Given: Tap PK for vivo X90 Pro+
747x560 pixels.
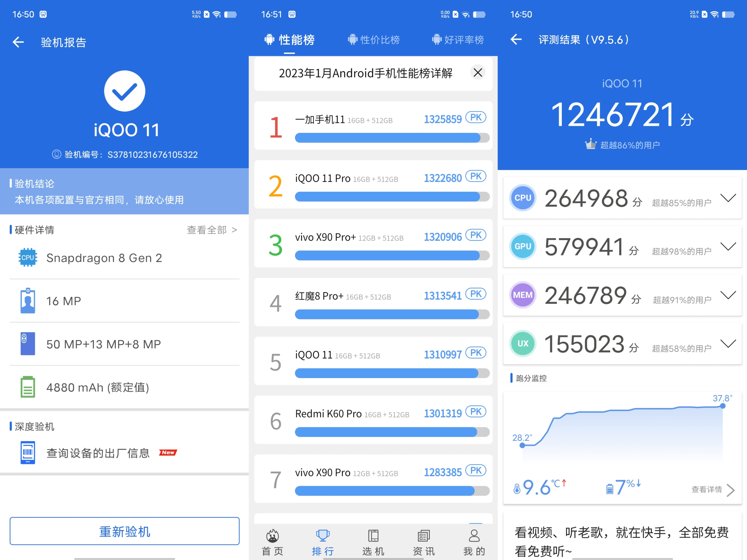Looking at the screenshot, I should (476, 235).
